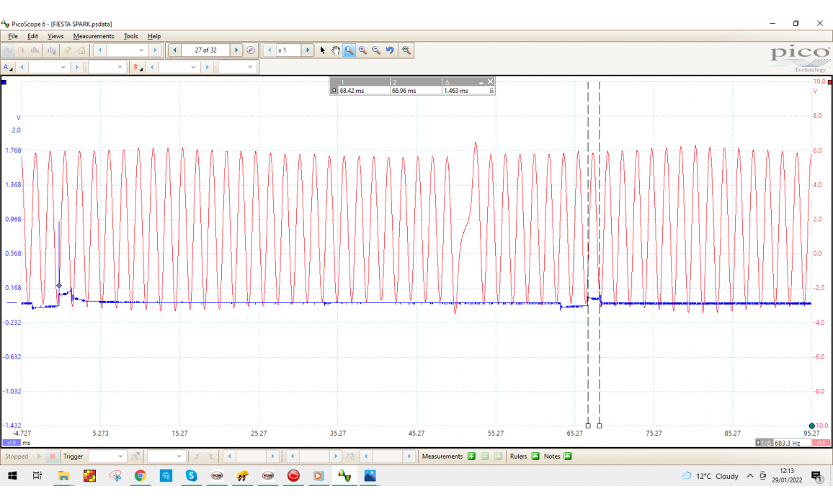The height and width of the screenshot is (504, 833).
Task: Open the Measurements menu
Action: coord(93,36)
